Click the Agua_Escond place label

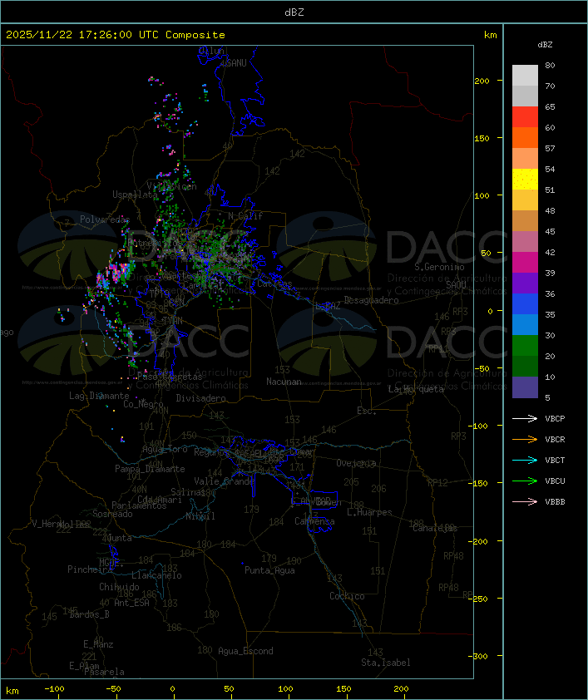click(245, 651)
